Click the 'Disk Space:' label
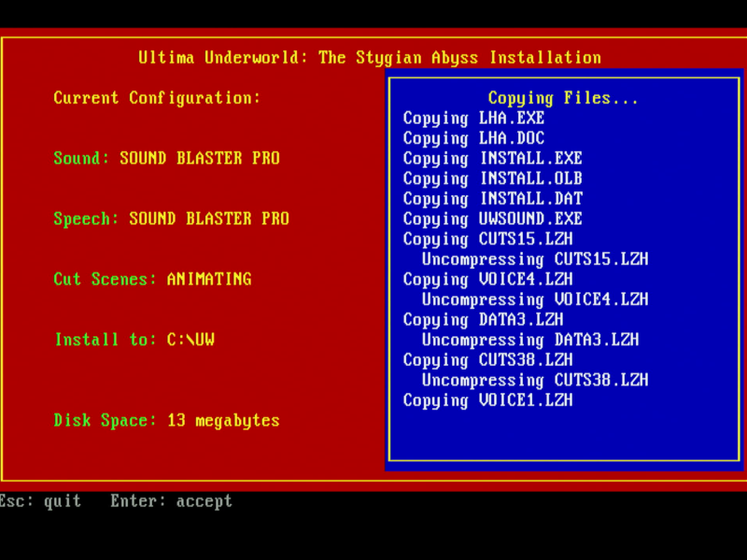Viewport: 747px width, 560px height. 105,421
